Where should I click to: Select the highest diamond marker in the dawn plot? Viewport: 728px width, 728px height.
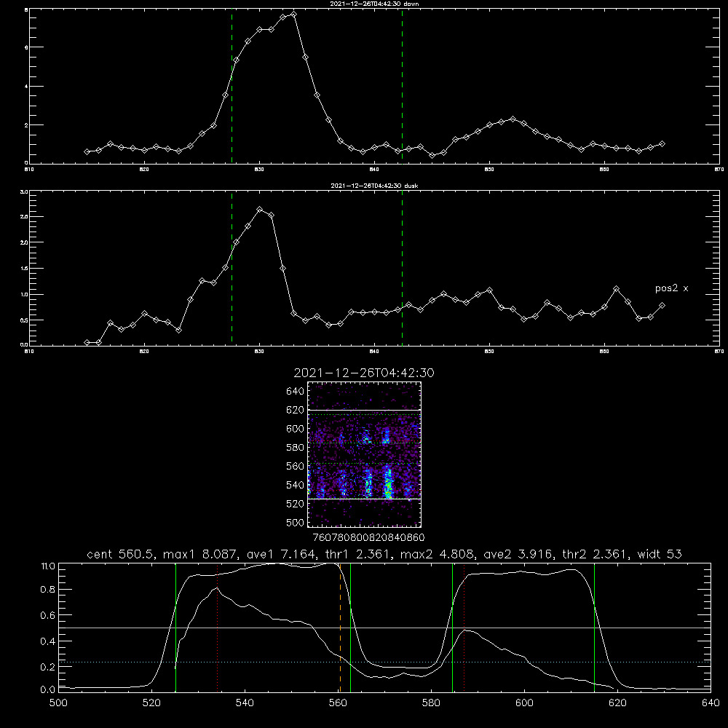point(293,15)
